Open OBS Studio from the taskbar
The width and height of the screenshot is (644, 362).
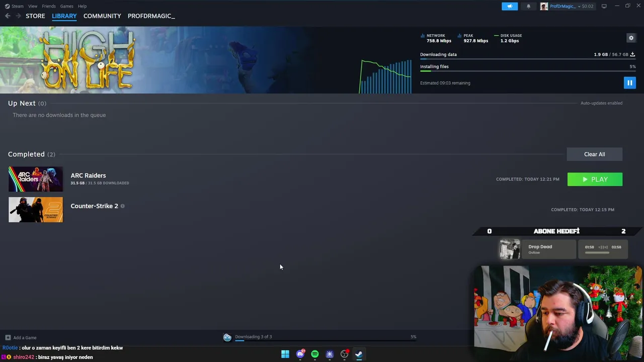point(344,354)
